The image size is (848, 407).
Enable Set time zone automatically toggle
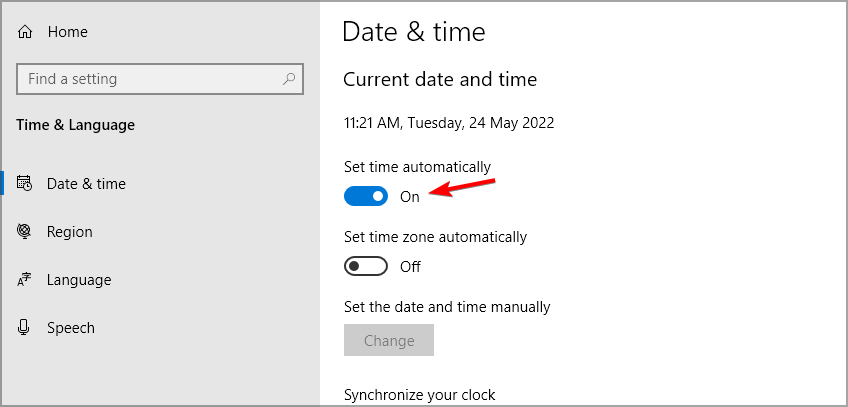pyautogui.click(x=365, y=267)
